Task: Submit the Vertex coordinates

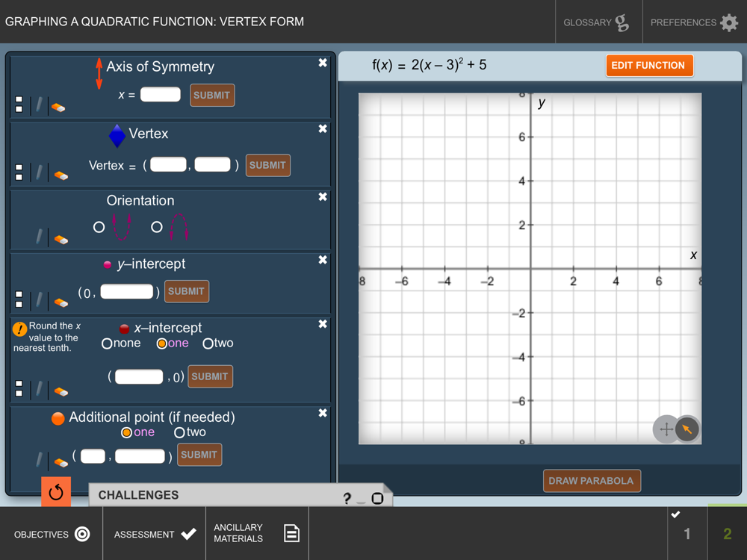Action: pos(267,165)
